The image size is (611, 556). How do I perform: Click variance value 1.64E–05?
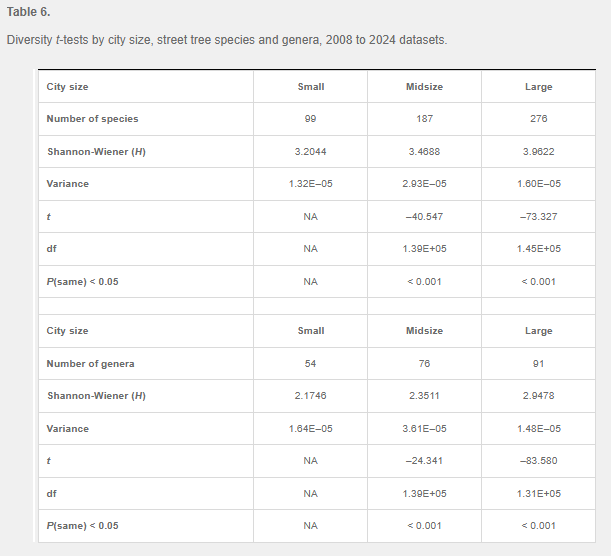[311, 428]
